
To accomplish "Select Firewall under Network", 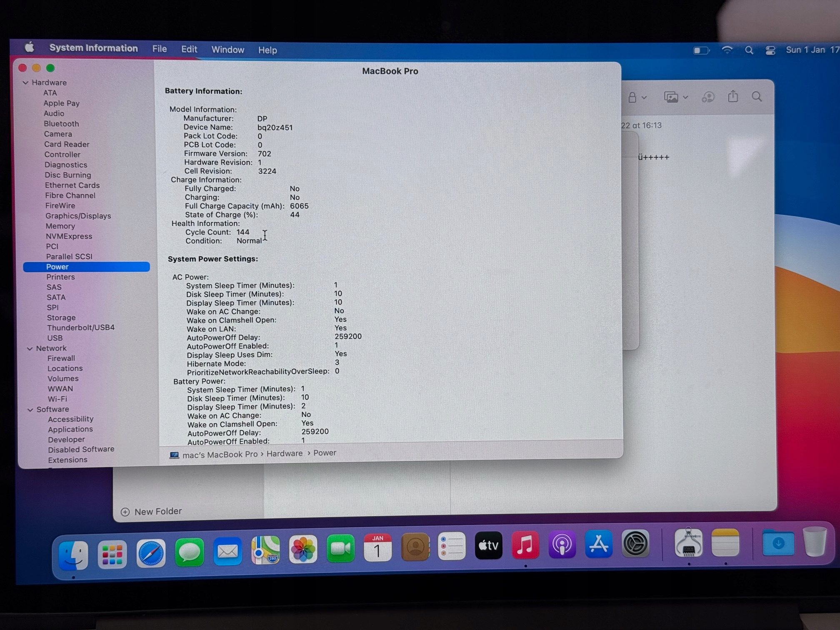I will [61, 358].
